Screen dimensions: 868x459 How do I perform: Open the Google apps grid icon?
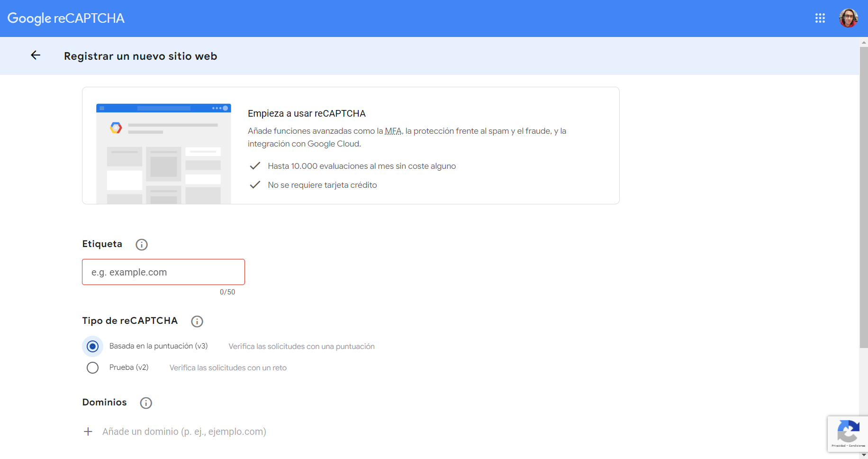pos(820,18)
